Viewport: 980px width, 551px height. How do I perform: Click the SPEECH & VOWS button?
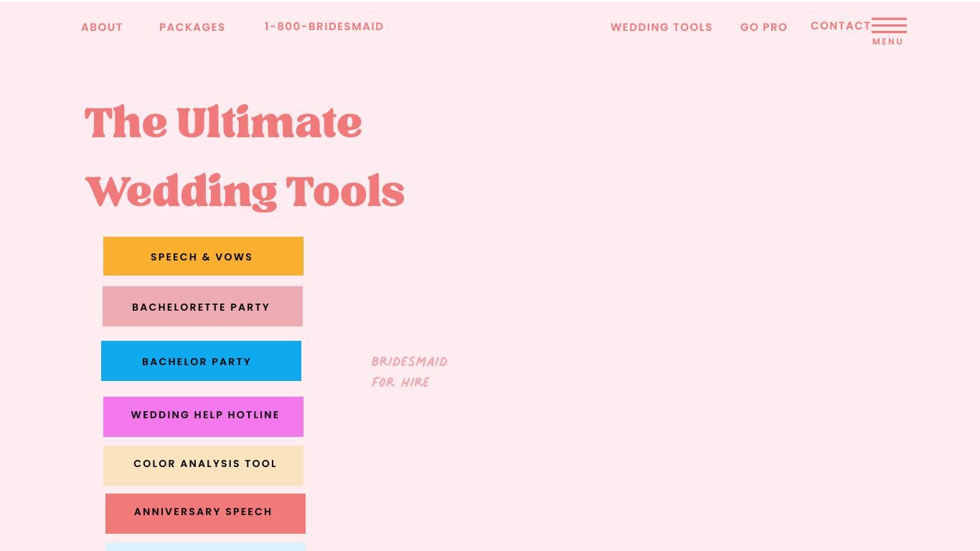203,256
